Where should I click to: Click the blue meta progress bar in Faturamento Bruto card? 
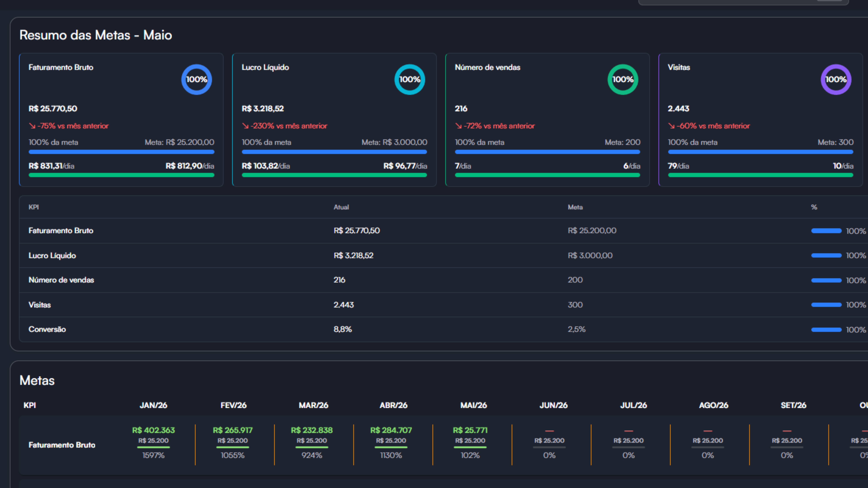point(121,152)
